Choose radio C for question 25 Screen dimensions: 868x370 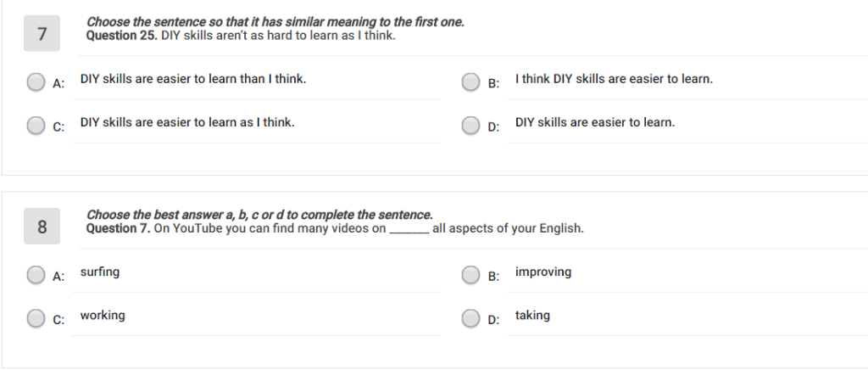36,126
